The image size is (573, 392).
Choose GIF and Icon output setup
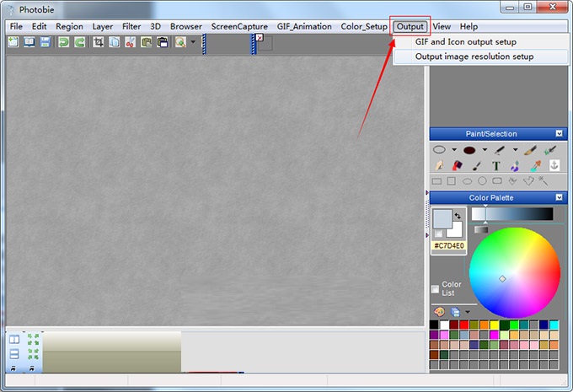(481, 41)
